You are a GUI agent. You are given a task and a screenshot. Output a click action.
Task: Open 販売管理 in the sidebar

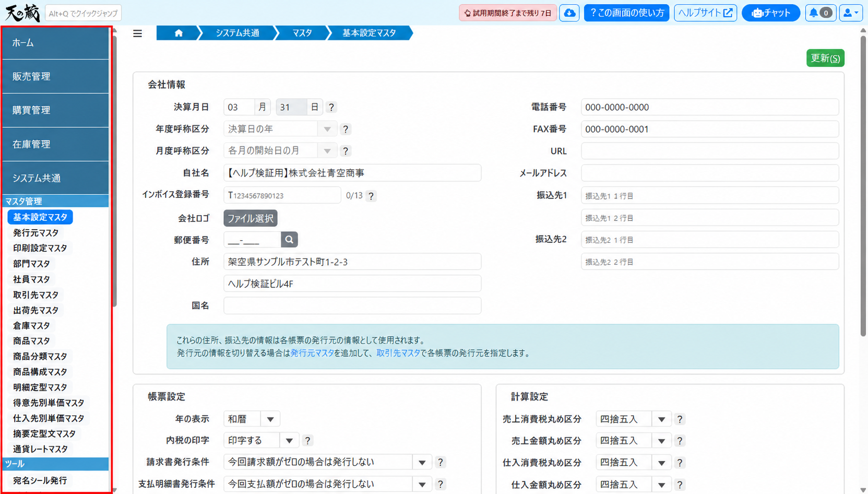pos(55,76)
